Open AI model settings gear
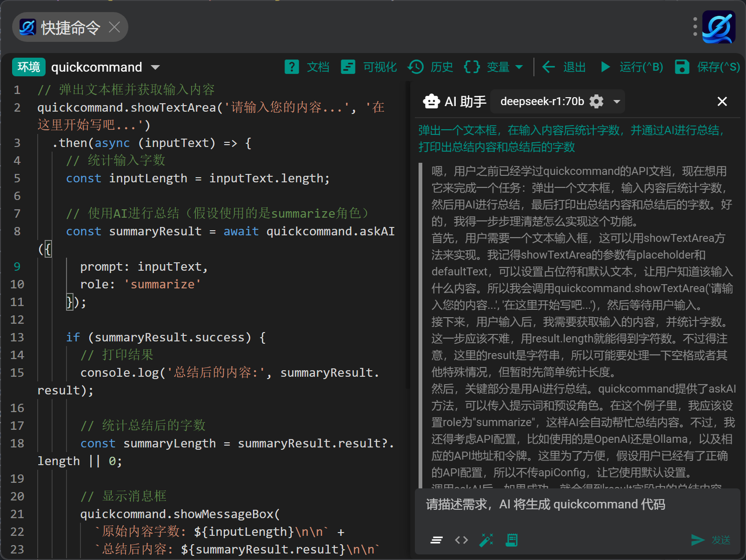 pos(596,101)
